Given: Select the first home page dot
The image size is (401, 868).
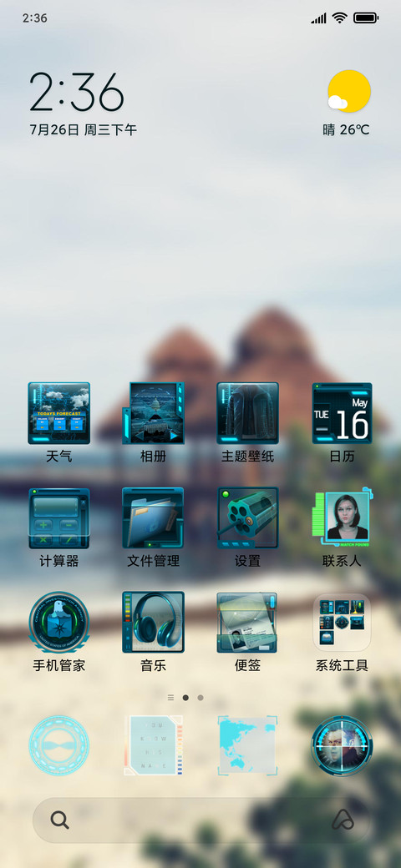Looking at the screenshot, I should pos(185,698).
